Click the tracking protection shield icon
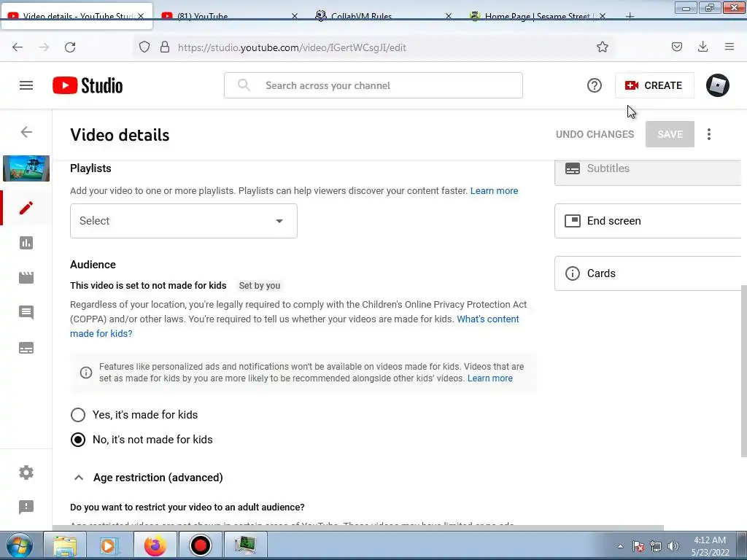 pos(144,47)
